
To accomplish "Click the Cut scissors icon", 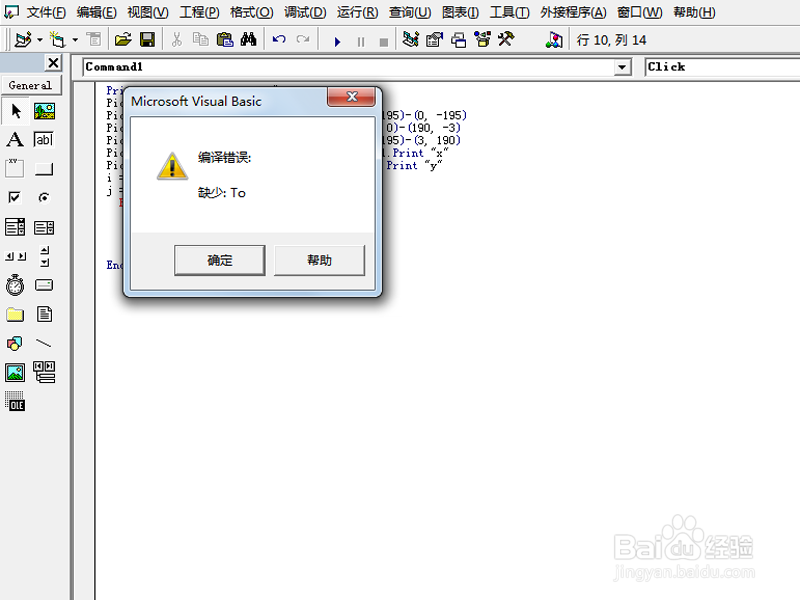I will (x=177, y=39).
